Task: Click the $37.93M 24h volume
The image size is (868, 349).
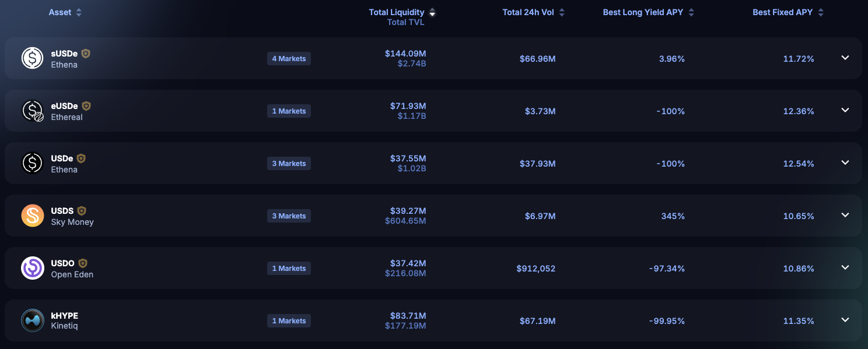Action: [538, 164]
